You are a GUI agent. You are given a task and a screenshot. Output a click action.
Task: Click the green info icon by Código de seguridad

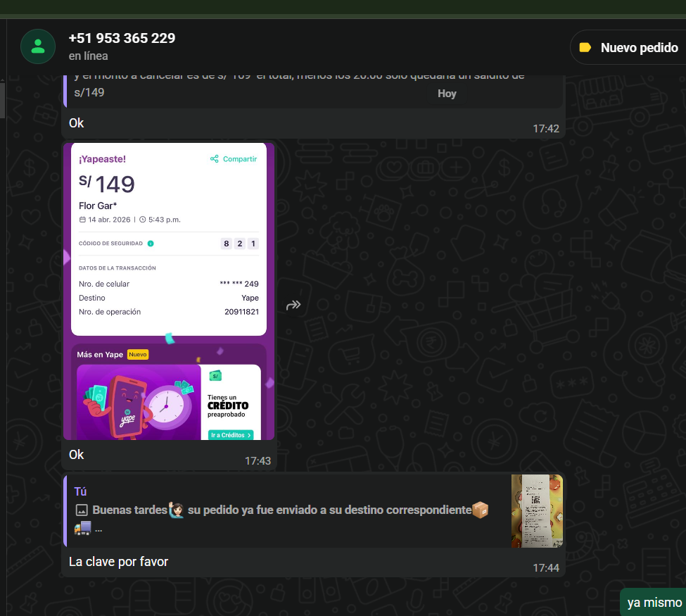click(x=151, y=244)
